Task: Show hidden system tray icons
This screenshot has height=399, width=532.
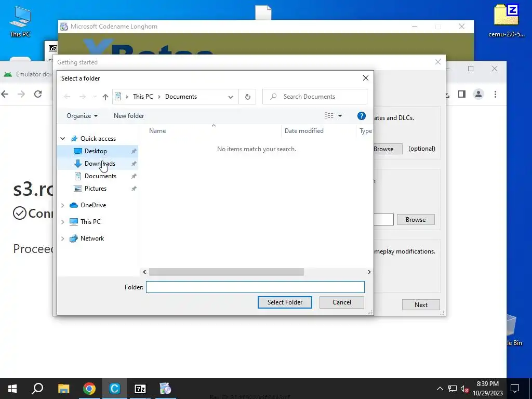Action: [440, 389]
